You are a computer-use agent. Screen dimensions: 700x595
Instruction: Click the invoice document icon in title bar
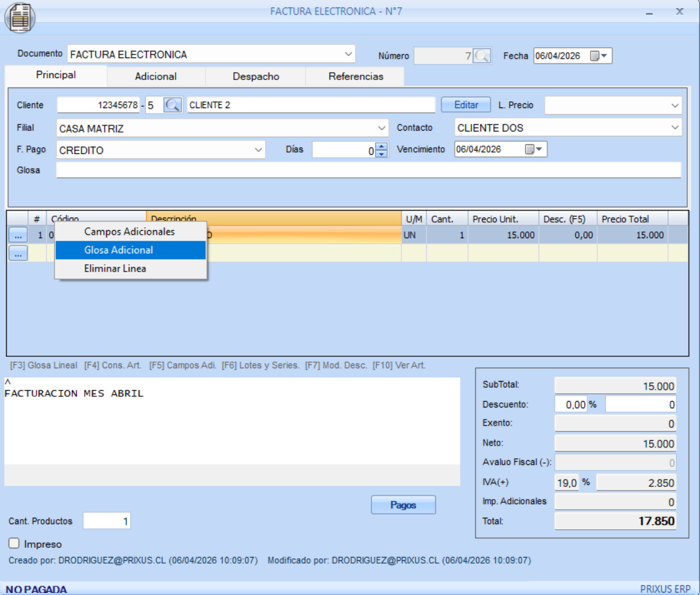pos(20,17)
